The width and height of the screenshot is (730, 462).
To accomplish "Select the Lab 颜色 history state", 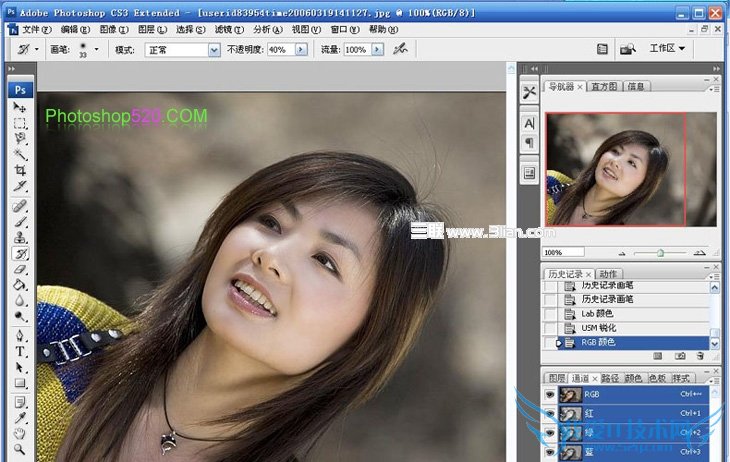I will pyautogui.click(x=595, y=314).
